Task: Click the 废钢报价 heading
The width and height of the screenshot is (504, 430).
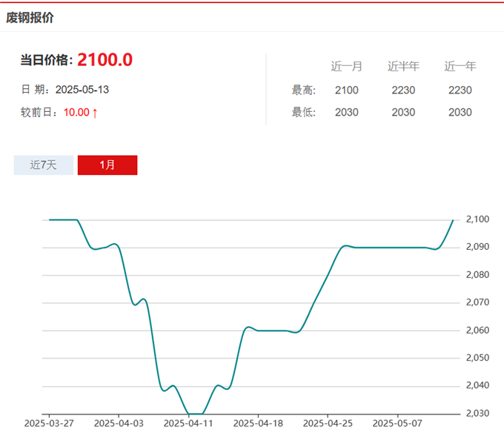Action: pos(30,17)
